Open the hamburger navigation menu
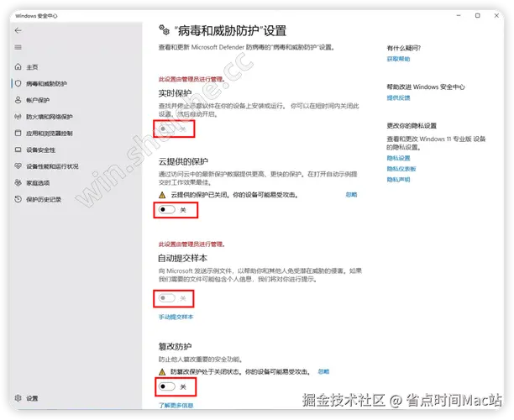The height and width of the screenshot is (420, 514). 18,47
